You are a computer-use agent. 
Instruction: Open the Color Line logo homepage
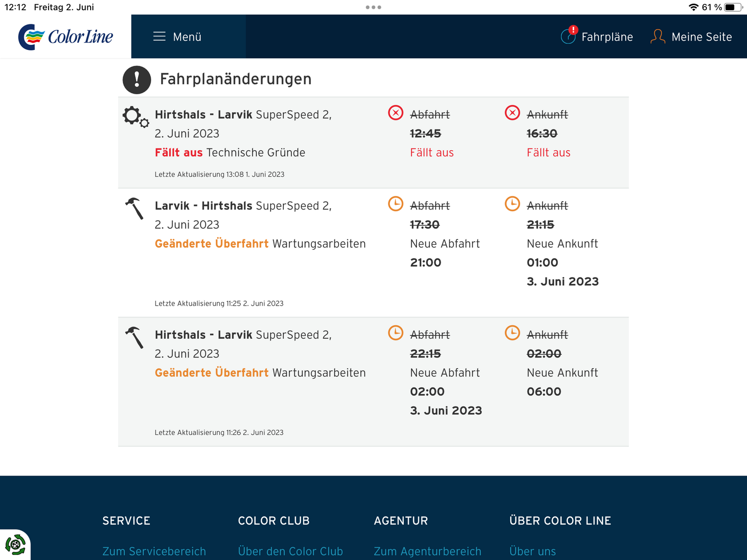coord(66,37)
